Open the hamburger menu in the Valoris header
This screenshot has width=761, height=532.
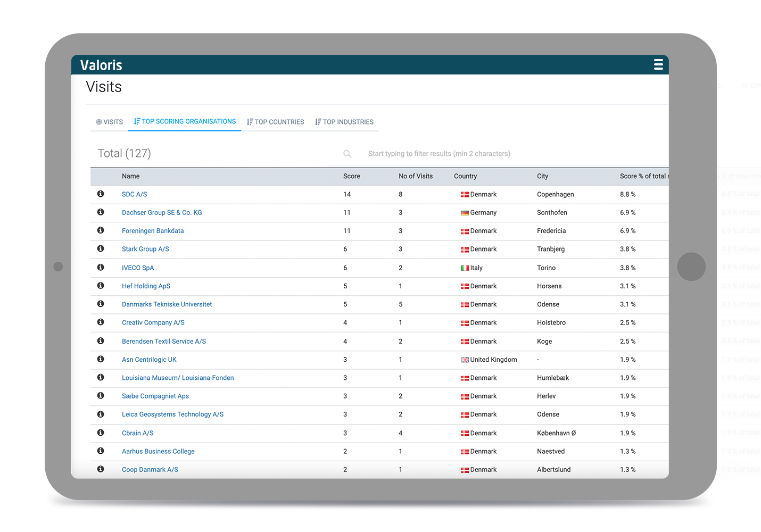point(658,64)
